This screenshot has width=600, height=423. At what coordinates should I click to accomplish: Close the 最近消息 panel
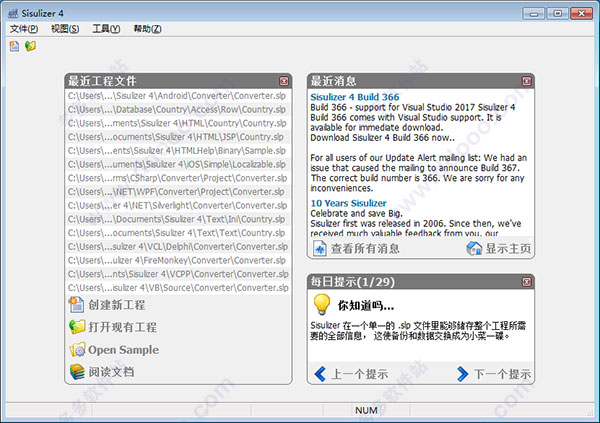[527, 81]
